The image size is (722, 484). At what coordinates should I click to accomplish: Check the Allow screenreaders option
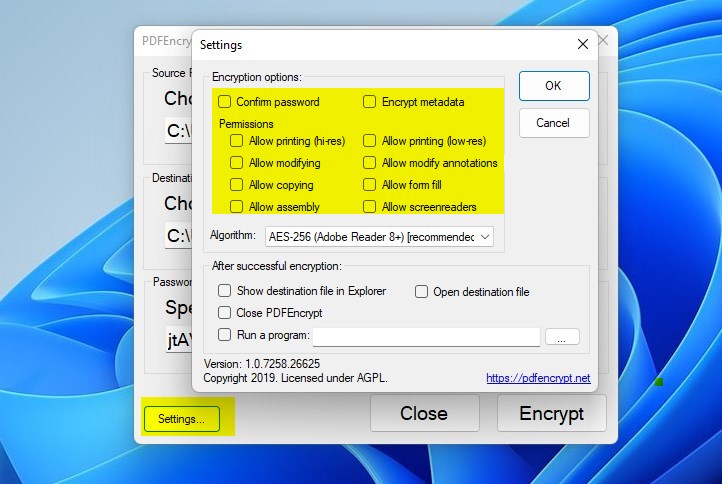point(369,206)
